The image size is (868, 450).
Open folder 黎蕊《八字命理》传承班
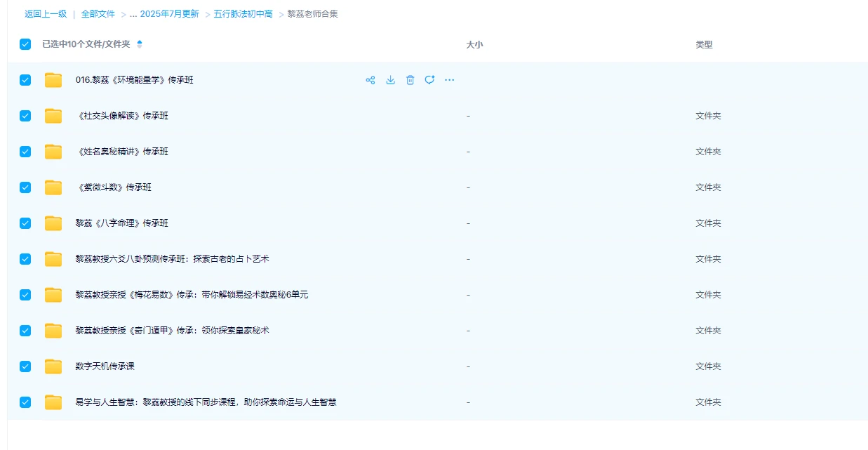point(122,223)
